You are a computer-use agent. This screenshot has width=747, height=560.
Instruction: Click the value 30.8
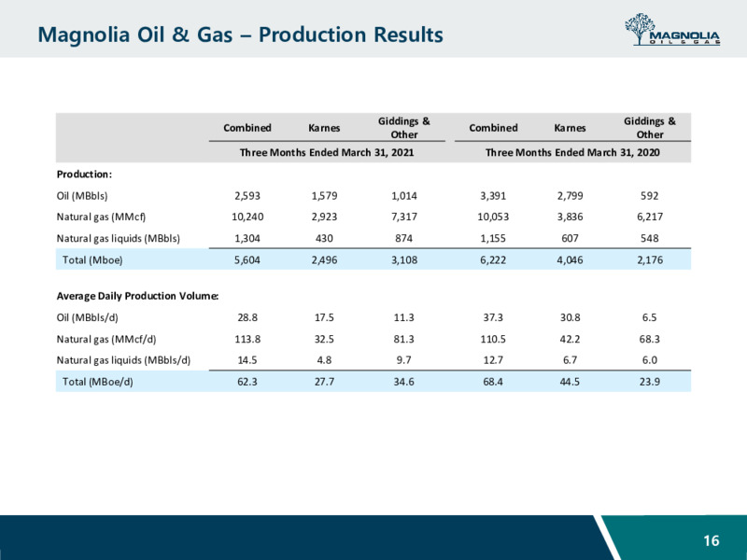570,317
